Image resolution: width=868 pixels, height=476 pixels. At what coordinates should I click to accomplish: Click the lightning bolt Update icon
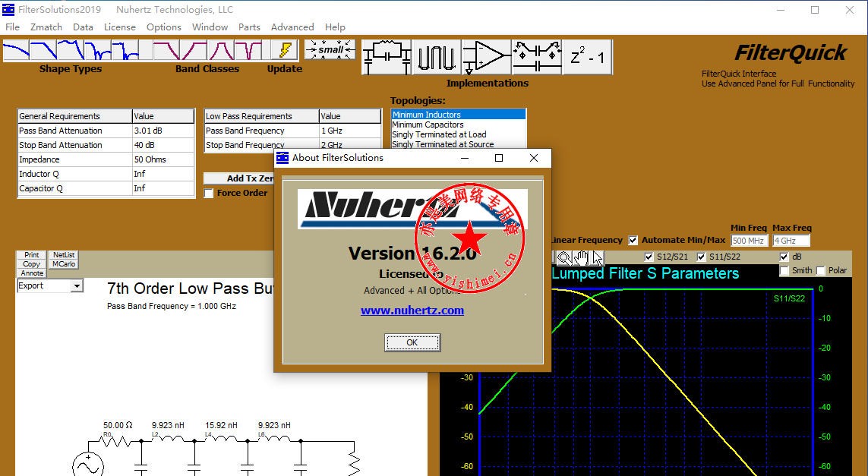[x=285, y=50]
